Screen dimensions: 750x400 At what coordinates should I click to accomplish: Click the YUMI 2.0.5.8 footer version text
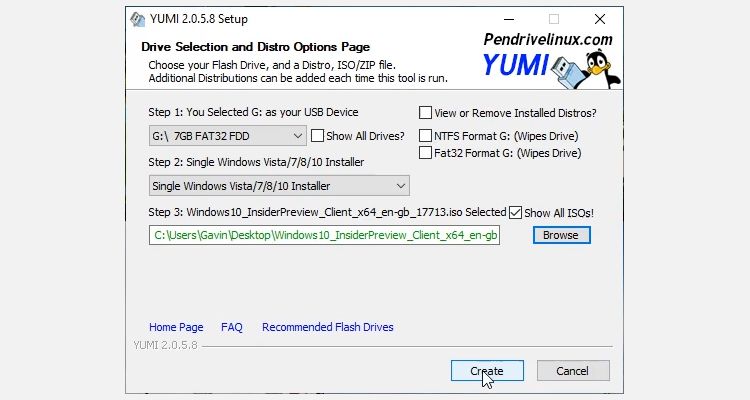tap(165, 345)
